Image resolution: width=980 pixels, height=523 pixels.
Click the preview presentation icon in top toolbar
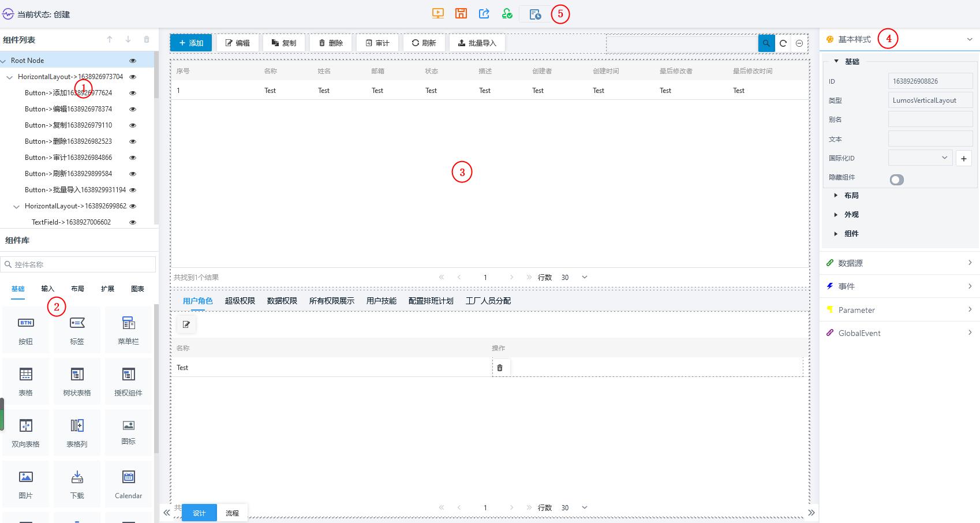click(x=438, y=13)
